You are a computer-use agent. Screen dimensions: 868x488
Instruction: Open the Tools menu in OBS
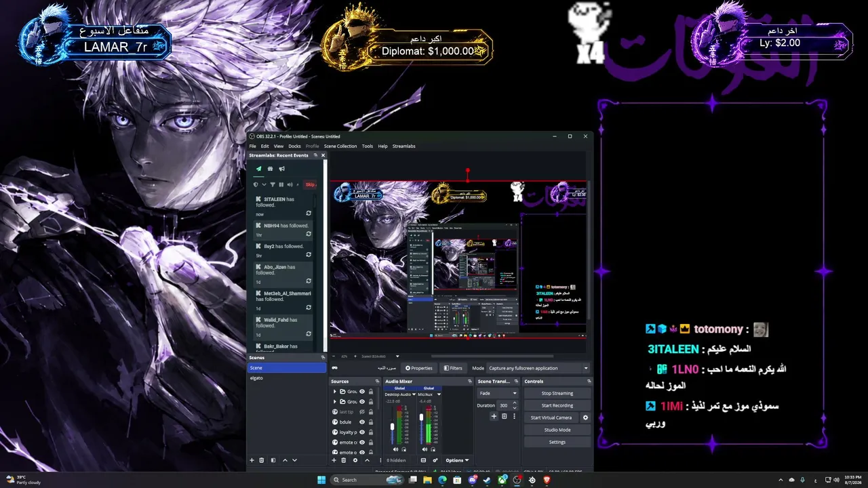pyautogui.click(x=368, y=146)
